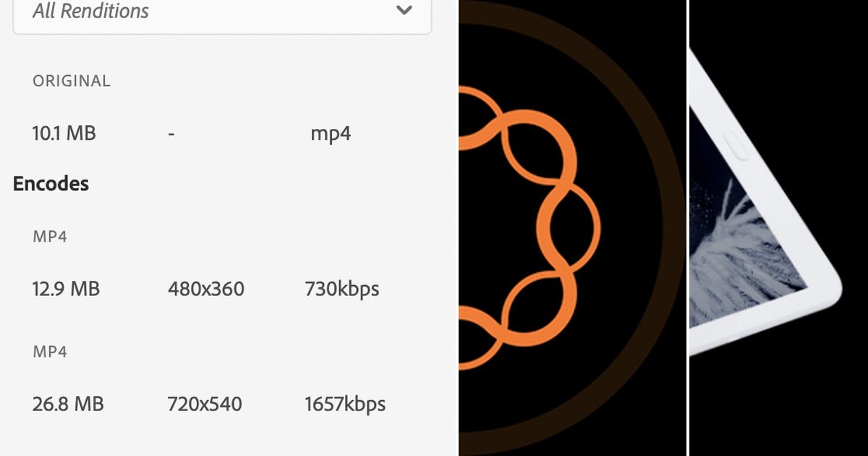Click the 1657kbps bitrate value
Image resolution: width=868 pixels, height=456 pixels.
pyautogui.click(x=345, y=404)
